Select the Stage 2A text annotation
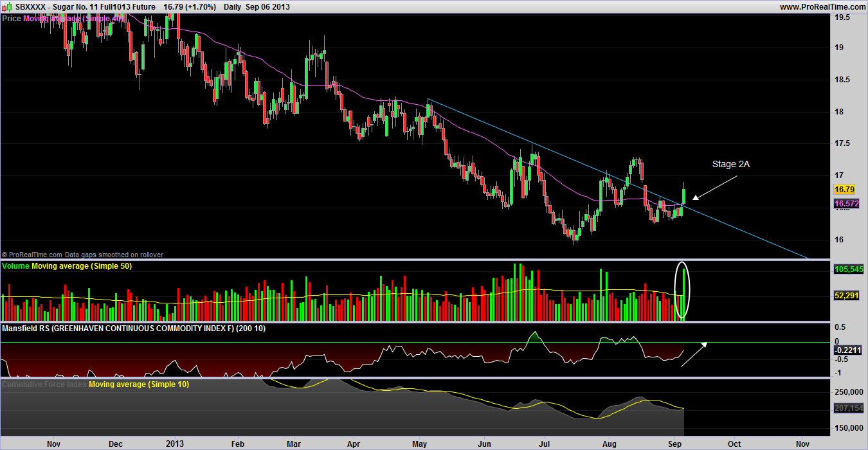This screenshot has width=868, height=450. 730,165
